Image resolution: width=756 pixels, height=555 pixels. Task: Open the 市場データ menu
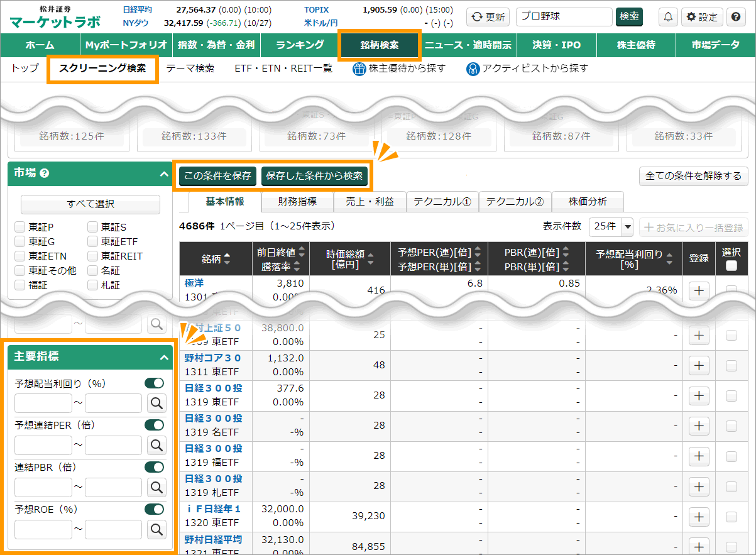[x=716, y=45]
